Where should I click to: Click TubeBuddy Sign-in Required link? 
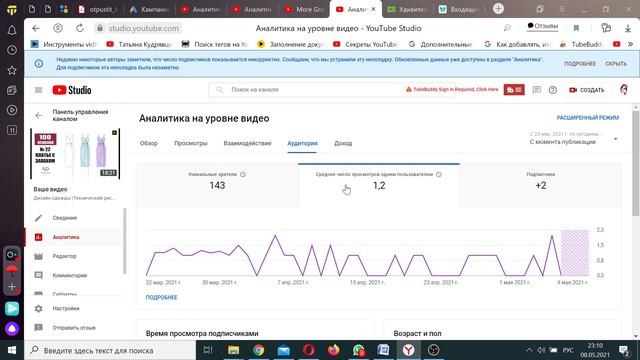click(452, 89)
